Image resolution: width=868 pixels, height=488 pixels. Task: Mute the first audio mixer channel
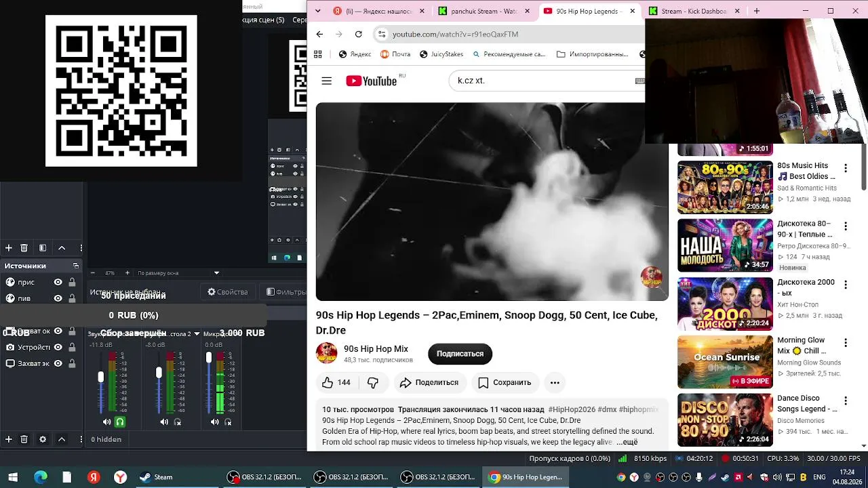click(106, 422)
